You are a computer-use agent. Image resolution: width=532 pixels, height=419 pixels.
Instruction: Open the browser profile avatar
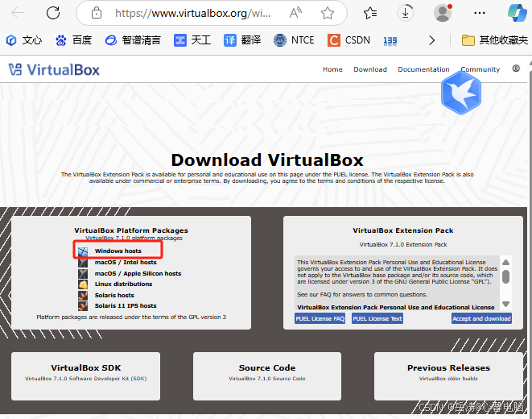(x=443, y=13)
